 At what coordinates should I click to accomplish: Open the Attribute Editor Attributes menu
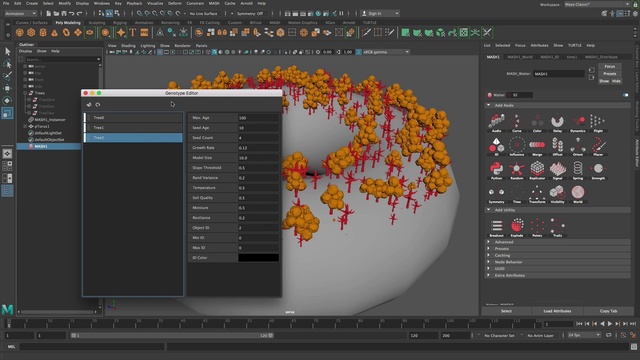click(539, 45)
